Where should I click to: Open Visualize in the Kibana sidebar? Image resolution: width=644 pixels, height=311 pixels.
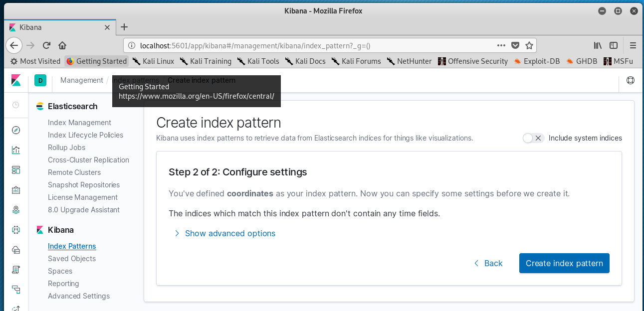pyautogui.click(x=16, y=150)
